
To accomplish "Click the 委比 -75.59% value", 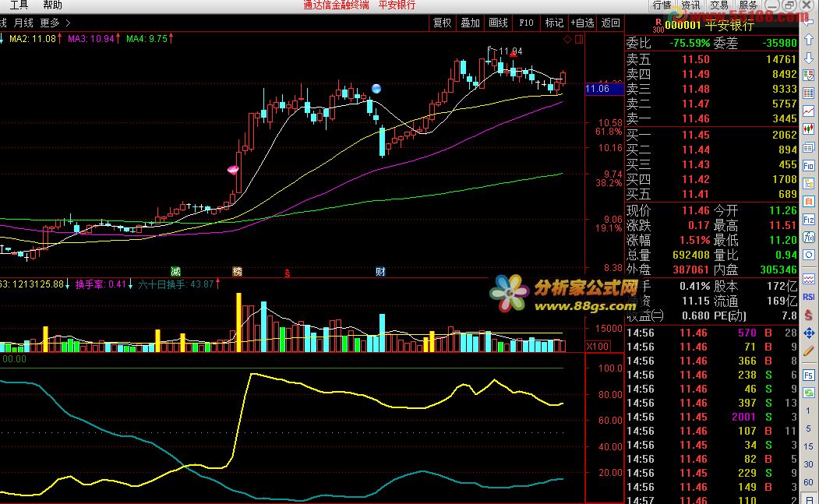I will 690,44.
